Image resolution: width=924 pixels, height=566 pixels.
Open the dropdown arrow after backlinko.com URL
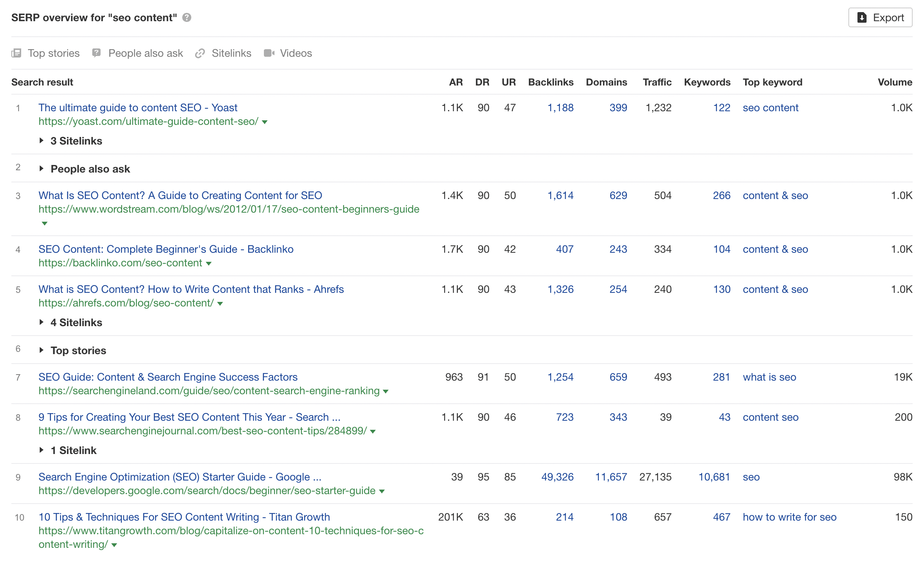pyautogui.click(x=209, y=264)
